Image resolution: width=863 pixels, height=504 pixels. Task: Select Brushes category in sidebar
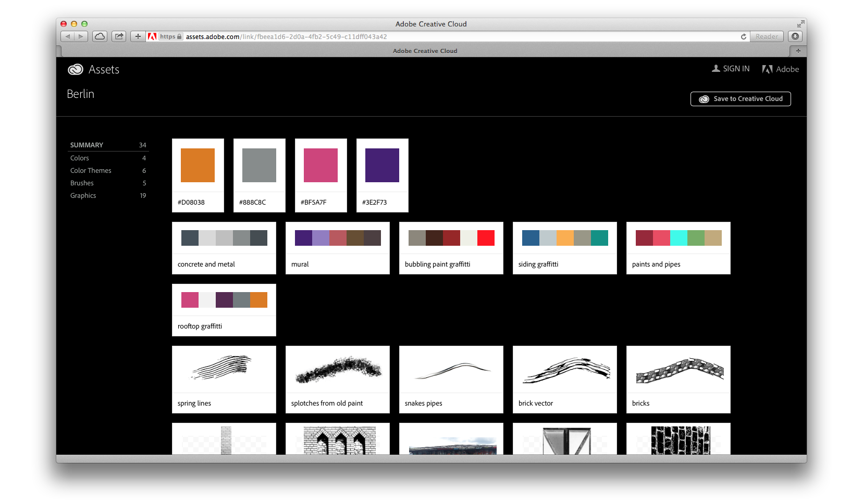(108, 183)
